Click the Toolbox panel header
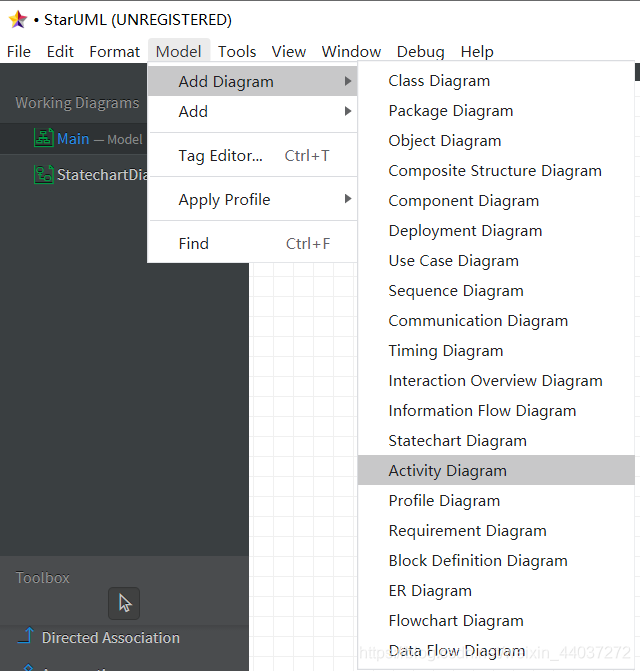Image resolution: width=640 pixels, height=671 pixels. pyautogui.click(x=42, y=577)
